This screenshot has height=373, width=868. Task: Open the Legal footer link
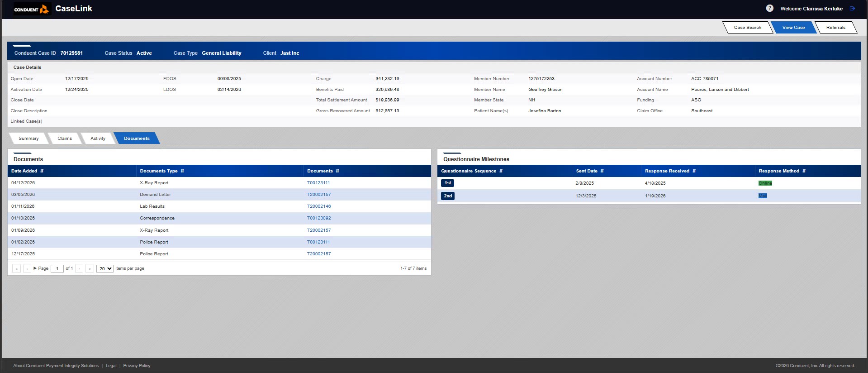click(111, 366)
